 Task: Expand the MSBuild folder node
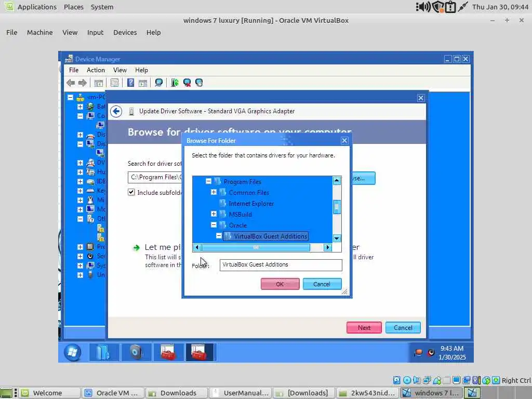click(x=214, y=214)
